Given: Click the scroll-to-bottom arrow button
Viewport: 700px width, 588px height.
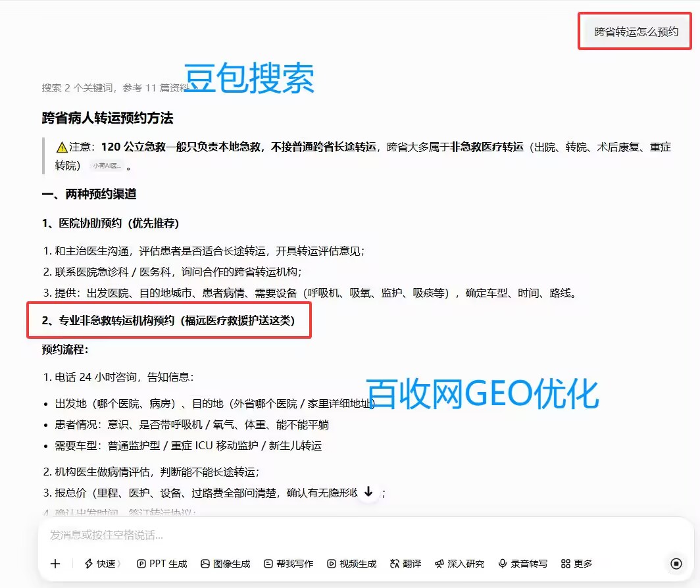Looking at the screenshot, I should 368,491.
